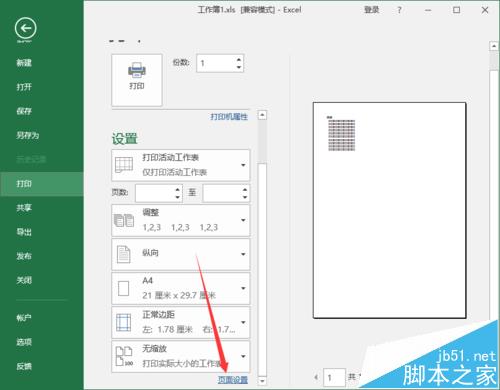Go to the previous preview page
Image resolution: width=500 pixels, height=390 pixels.
(316, 377)
